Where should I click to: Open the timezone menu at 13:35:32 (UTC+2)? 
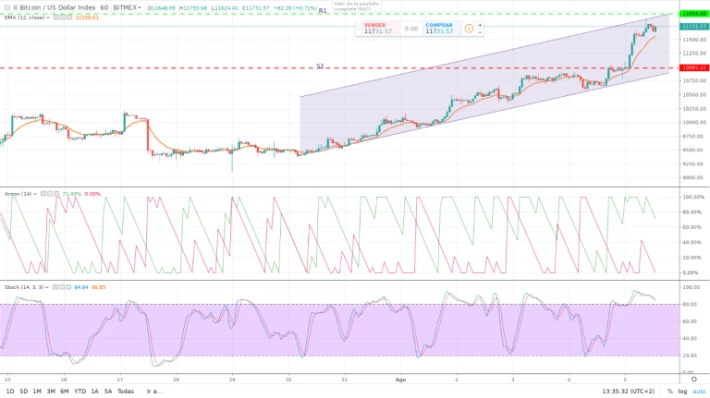pos(628,391)
